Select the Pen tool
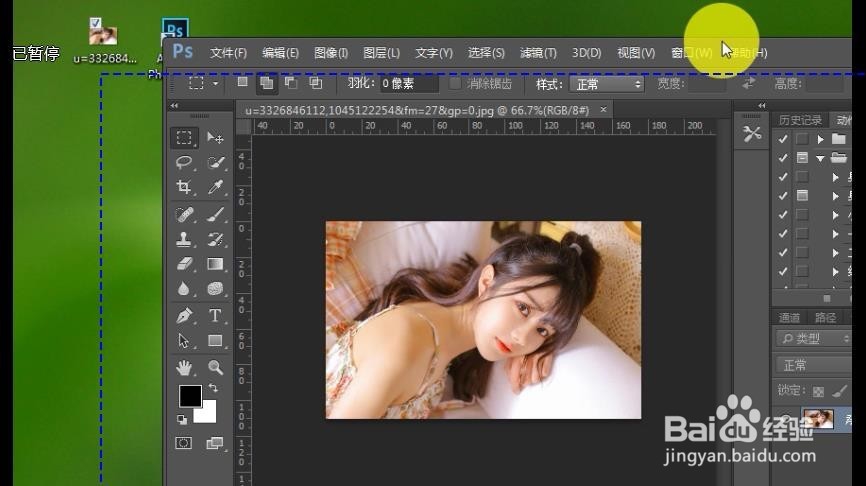 pyautogui.click(x=184, y=315)
